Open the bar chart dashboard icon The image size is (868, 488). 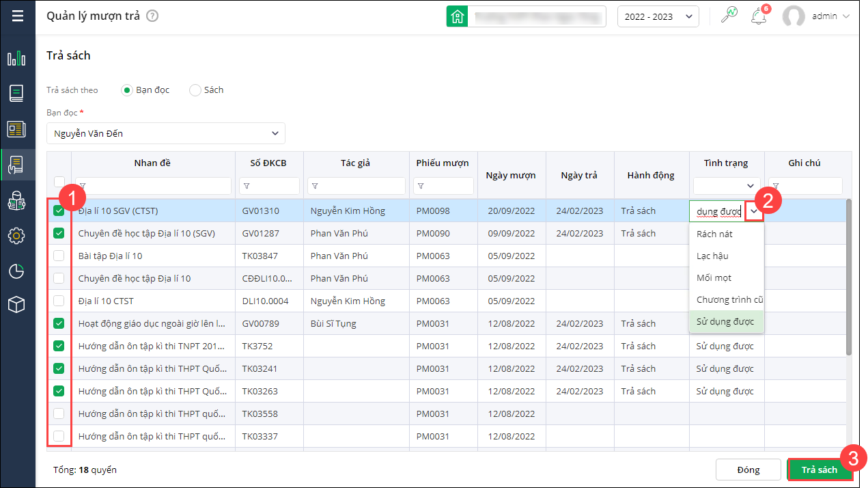(16, 58)
